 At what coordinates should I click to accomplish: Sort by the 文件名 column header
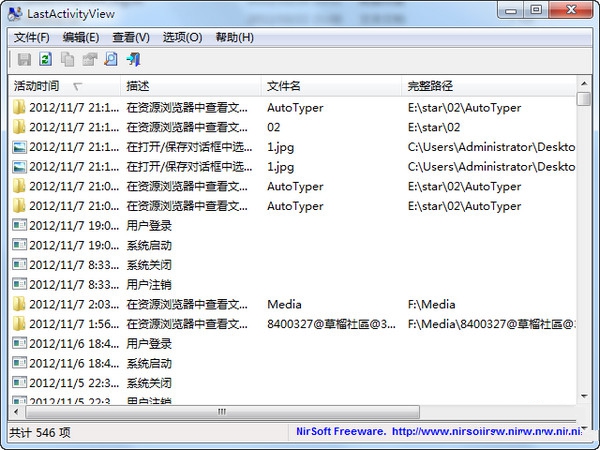331,86
